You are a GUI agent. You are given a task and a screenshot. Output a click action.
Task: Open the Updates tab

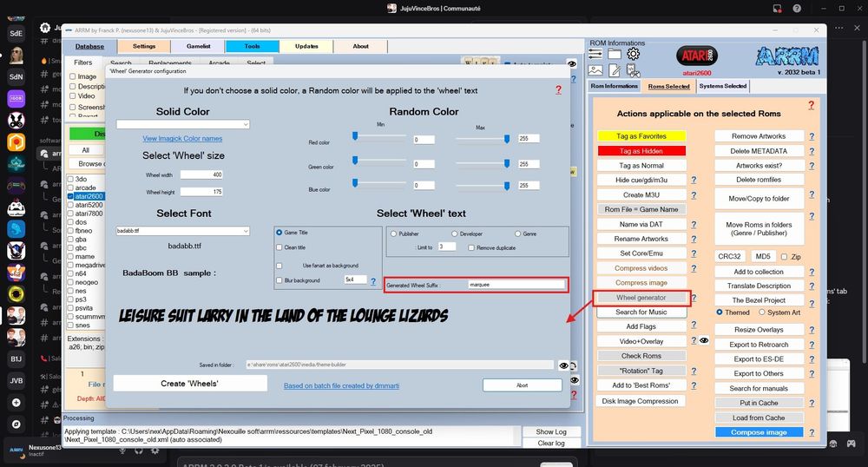(306, 47)
